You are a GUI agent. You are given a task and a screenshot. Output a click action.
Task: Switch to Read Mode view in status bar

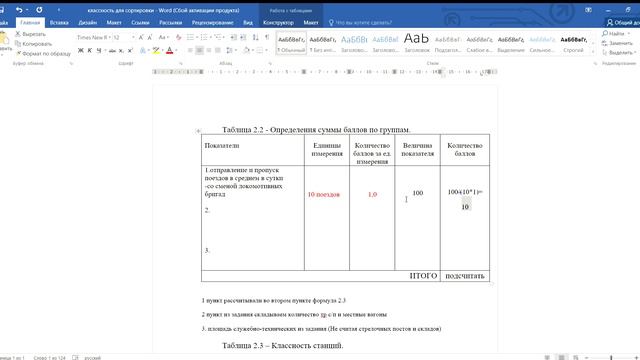pyautogui.click(x=547, y=358)
